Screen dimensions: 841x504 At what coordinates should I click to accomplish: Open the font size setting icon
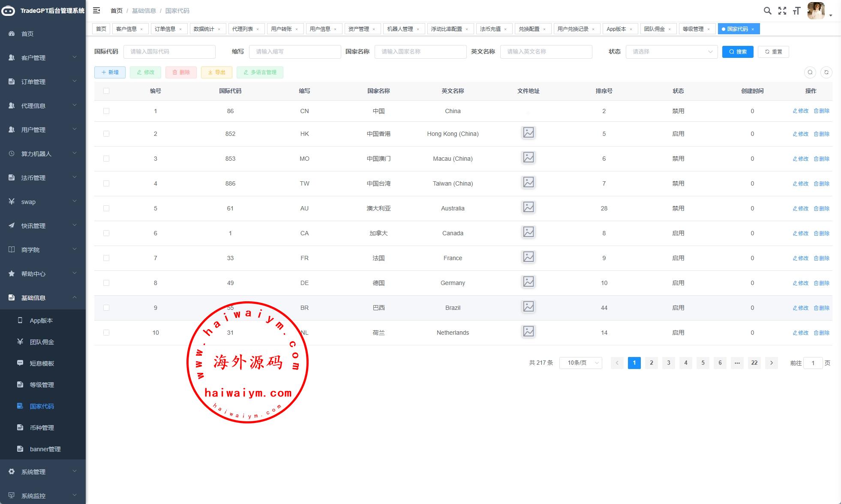coord(796,11)
